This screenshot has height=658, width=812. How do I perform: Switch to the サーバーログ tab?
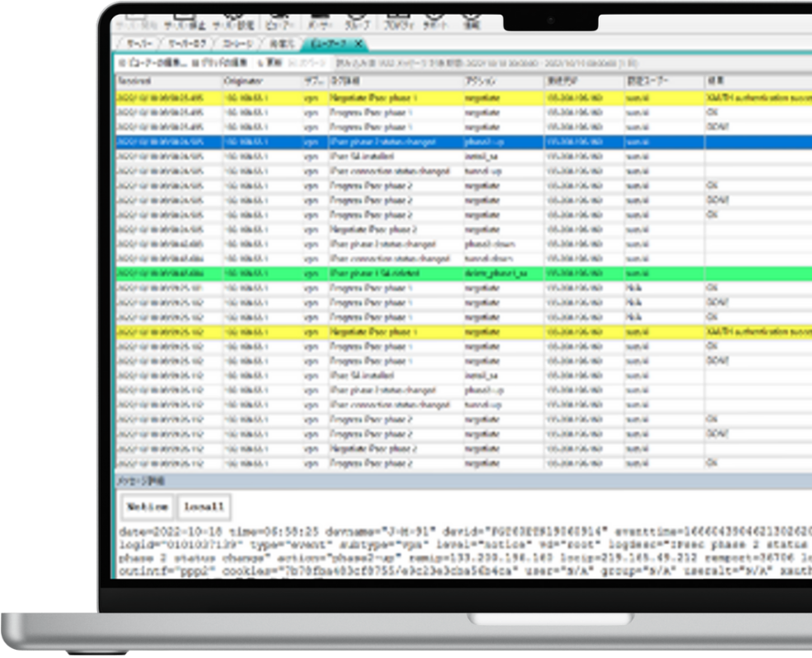coord(187,44)
